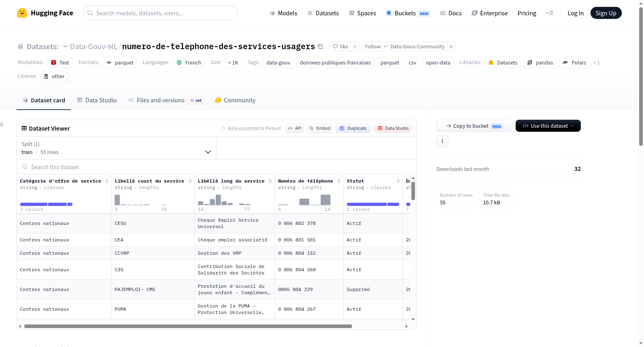Click the Datasets library tag
The image size is (644, 347).
[503, 62]
